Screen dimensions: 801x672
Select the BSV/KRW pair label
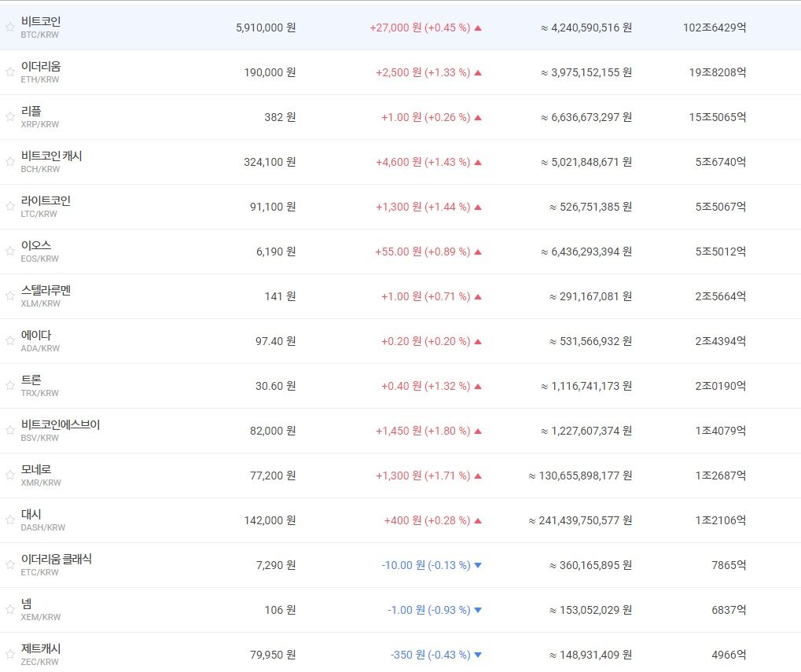(40, 438)
